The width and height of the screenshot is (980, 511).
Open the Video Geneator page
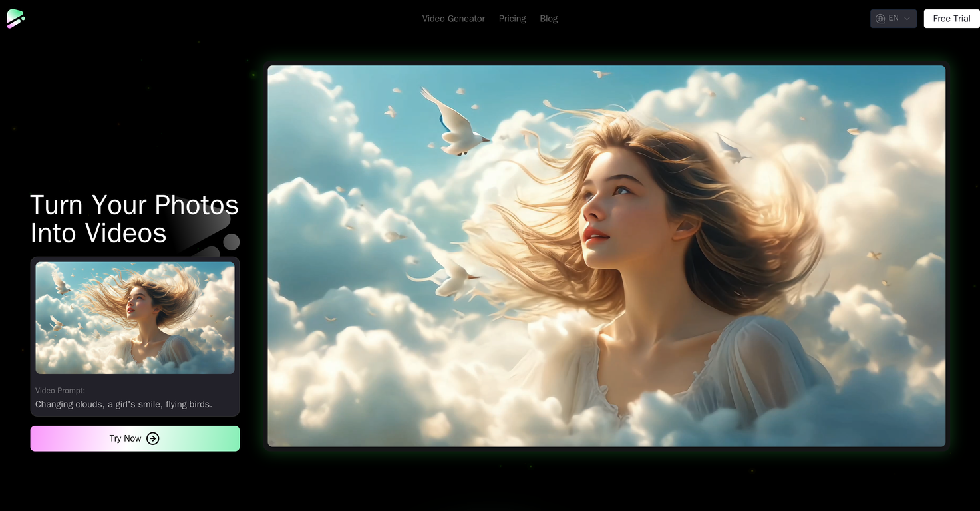453,18
